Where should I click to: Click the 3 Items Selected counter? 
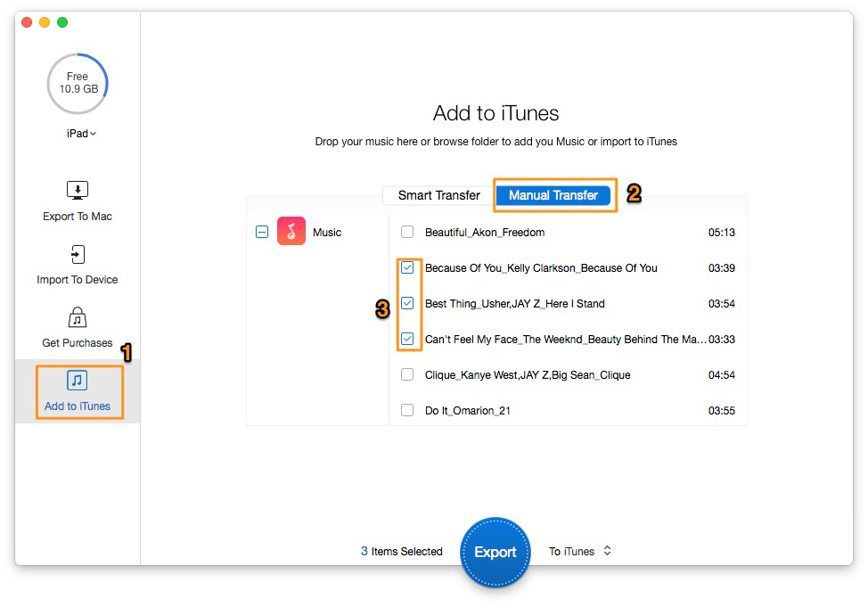pyautogui.click(x=402, y=551)
